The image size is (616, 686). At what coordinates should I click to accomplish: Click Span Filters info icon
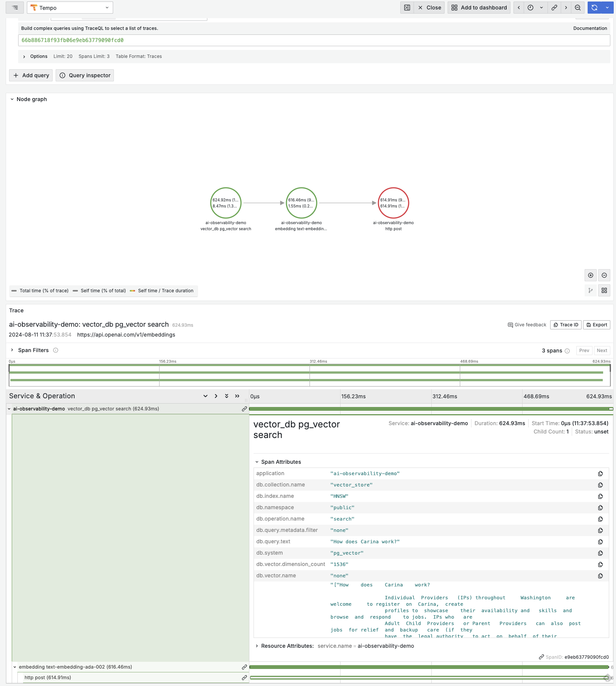tap(56, 350)
